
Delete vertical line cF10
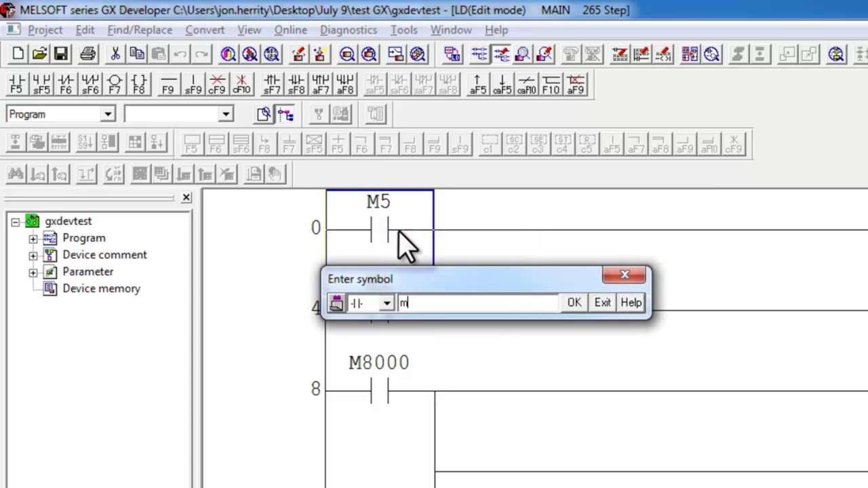click(241, 84)
